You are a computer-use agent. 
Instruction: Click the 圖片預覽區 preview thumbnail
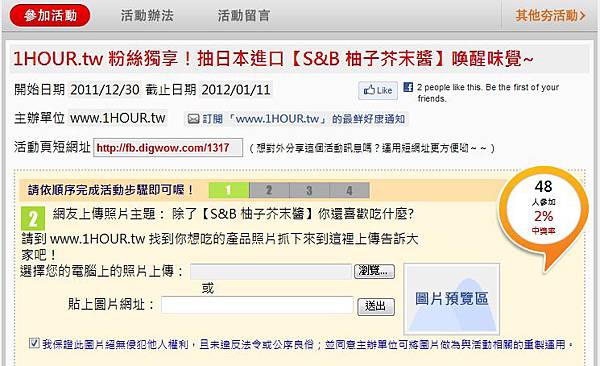(452, 299)
